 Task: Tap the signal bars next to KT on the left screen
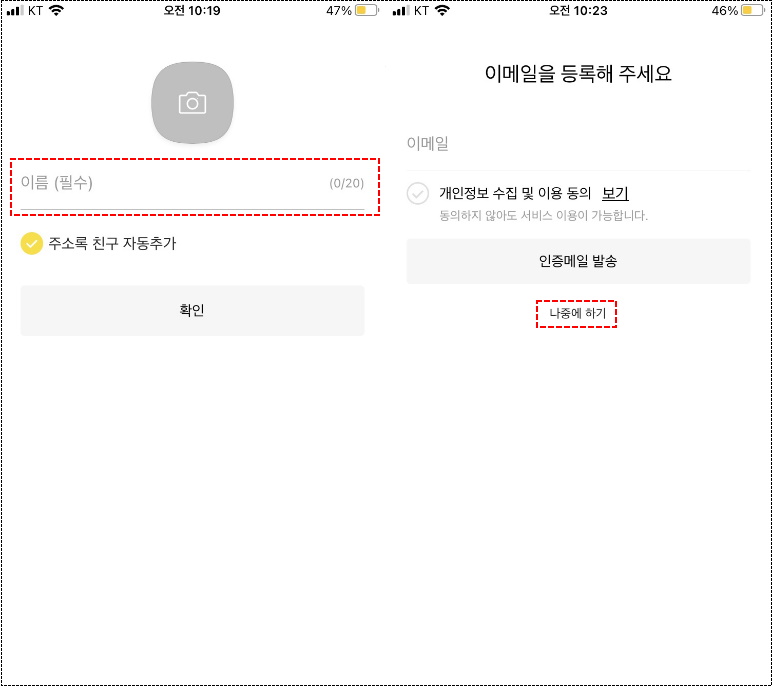15,10
